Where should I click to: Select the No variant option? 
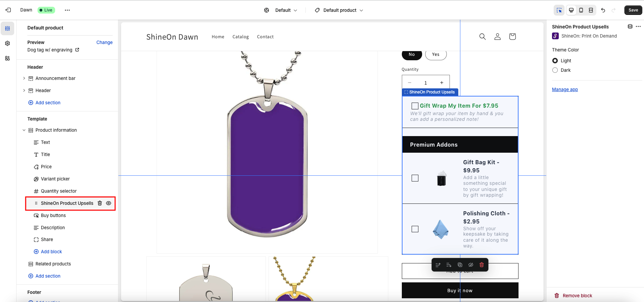pyautogui.click(x=412, y=55)
